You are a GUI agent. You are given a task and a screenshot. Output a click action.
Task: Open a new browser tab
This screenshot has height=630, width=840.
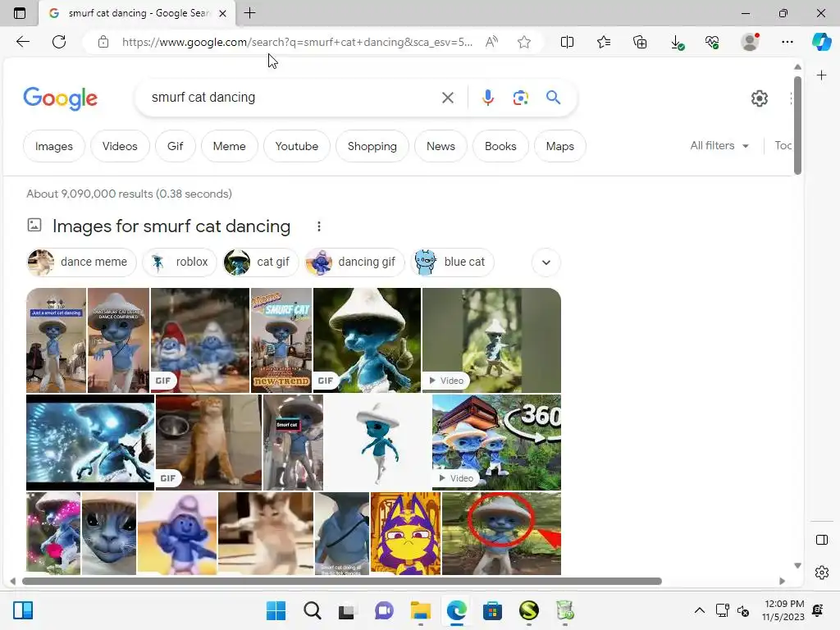click(249, 13)
